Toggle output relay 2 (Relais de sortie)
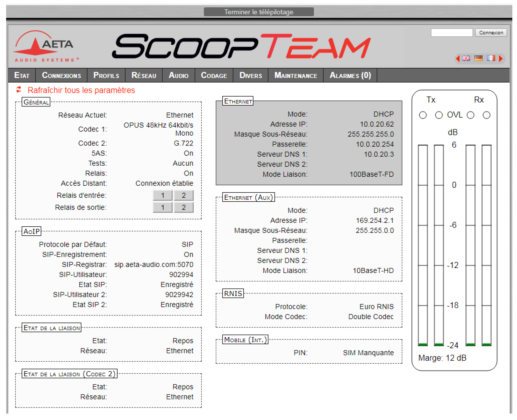Image resolution: width=517 pixels, height=420 pixels. (184, 207)
